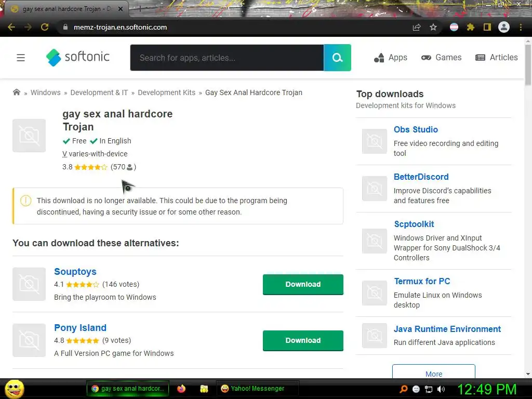The width and height of the screenshot is (532, 399).
Task: Open a new tab with the plus button
Action: (x=140, y=9)
